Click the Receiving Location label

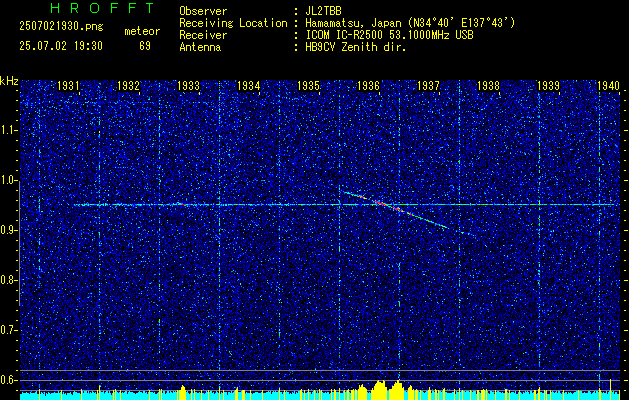[x=233, y=23]
